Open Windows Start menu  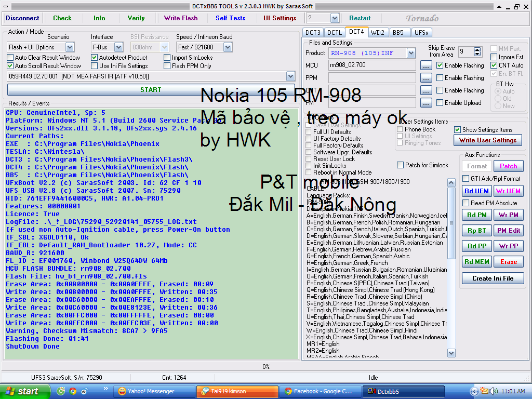pos(24,391)
